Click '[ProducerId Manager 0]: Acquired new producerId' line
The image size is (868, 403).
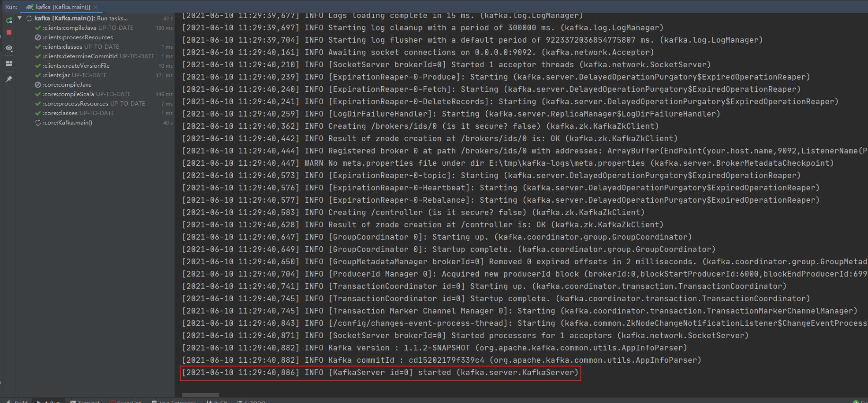coord(525,274)
